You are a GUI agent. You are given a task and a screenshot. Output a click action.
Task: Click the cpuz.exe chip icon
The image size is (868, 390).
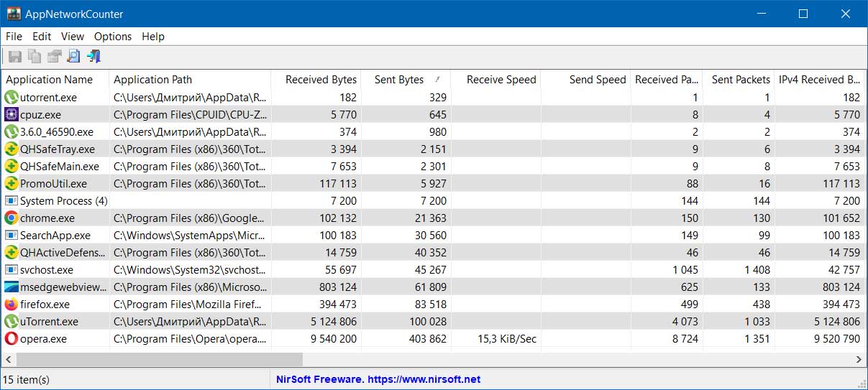[x=11, y=114]
